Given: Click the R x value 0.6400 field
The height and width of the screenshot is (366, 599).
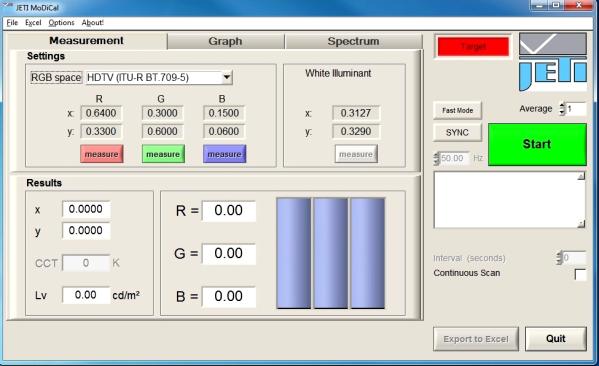Looking at the screenshot, I should click(x=101, y=113).
